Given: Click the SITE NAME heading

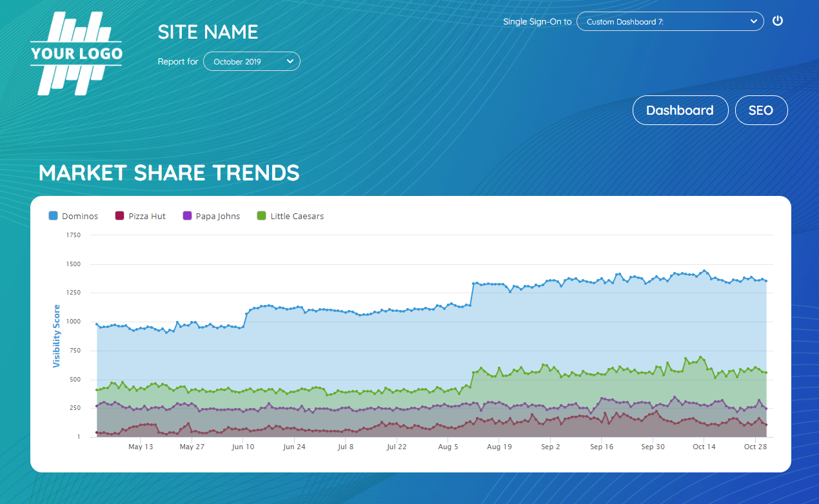Looking at the screenshot, I should coord(208,32).
